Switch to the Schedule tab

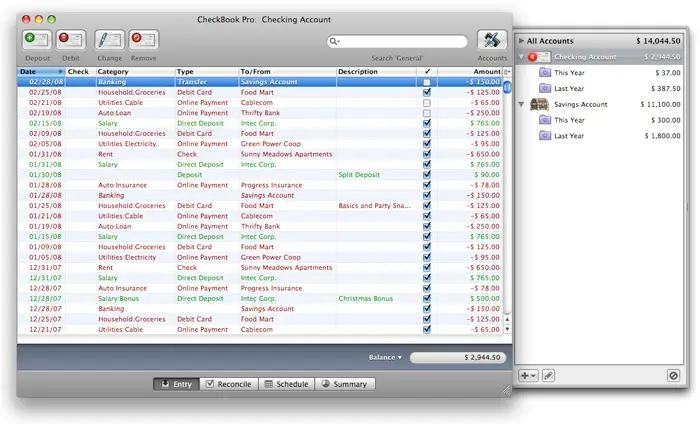click(x=287, y=384)
